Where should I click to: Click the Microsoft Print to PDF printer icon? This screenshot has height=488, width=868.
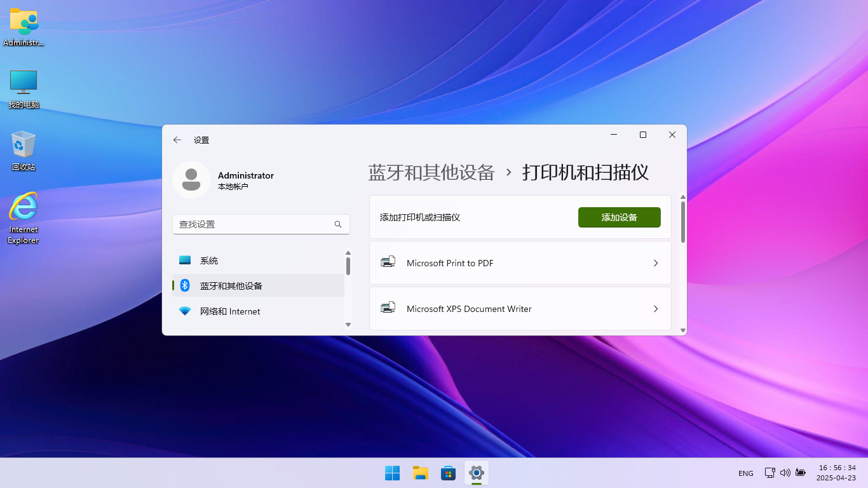tap(388, 262)
